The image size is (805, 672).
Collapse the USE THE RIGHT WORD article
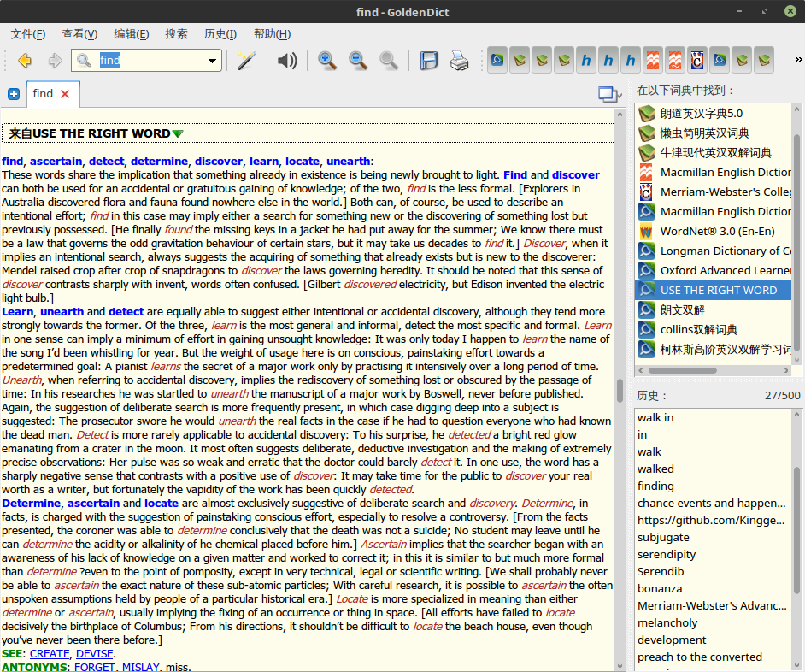pyautogui.click(x=178, y=133)
